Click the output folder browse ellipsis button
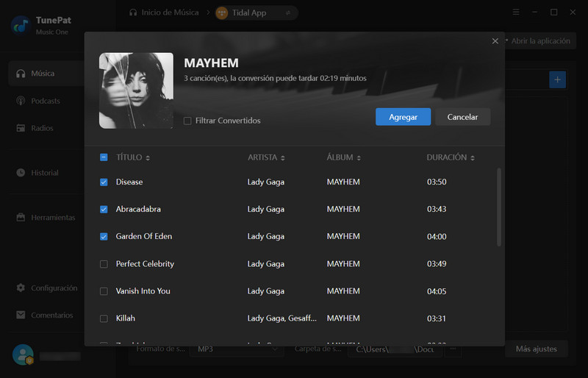The width and height of the screenshot is (588, 378). [453, 349]
